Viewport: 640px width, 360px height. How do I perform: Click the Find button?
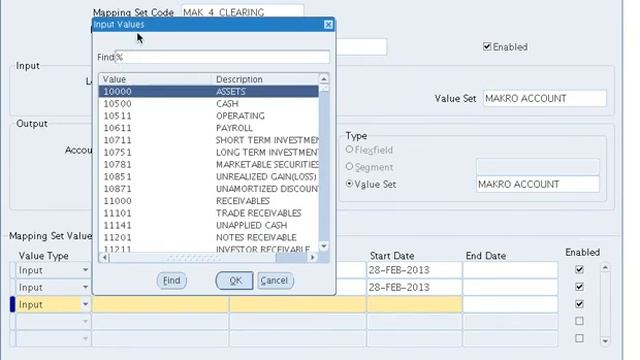(171, 281)
